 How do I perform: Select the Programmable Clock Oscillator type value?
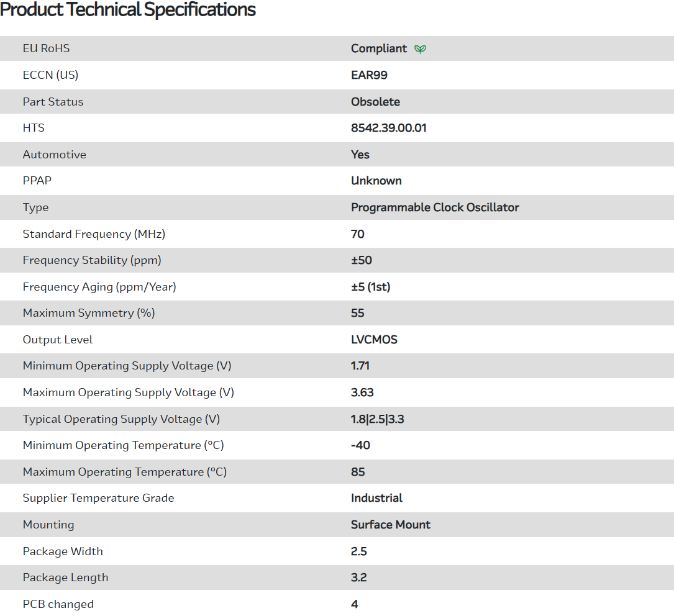click(x=435, y=207)
